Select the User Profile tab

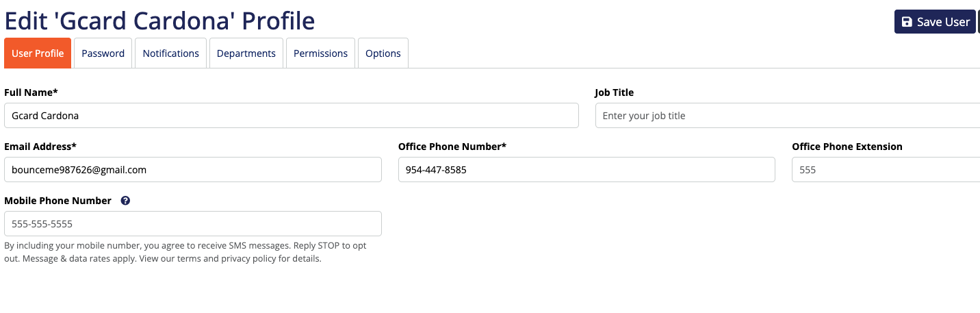point(38,53)
